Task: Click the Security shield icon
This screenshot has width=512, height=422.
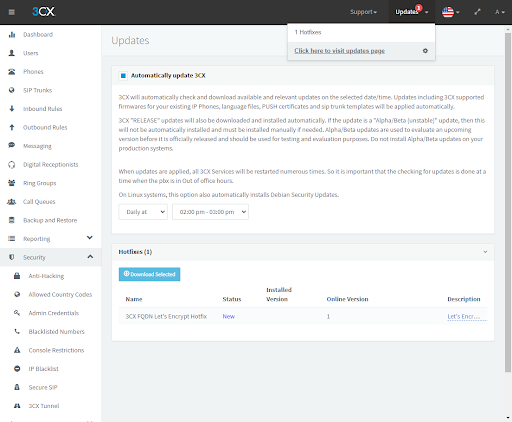Action: [12, 257]
